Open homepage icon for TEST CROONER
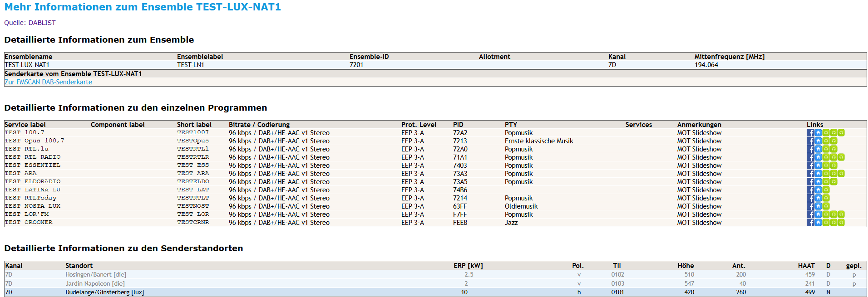 pos(818,223)
